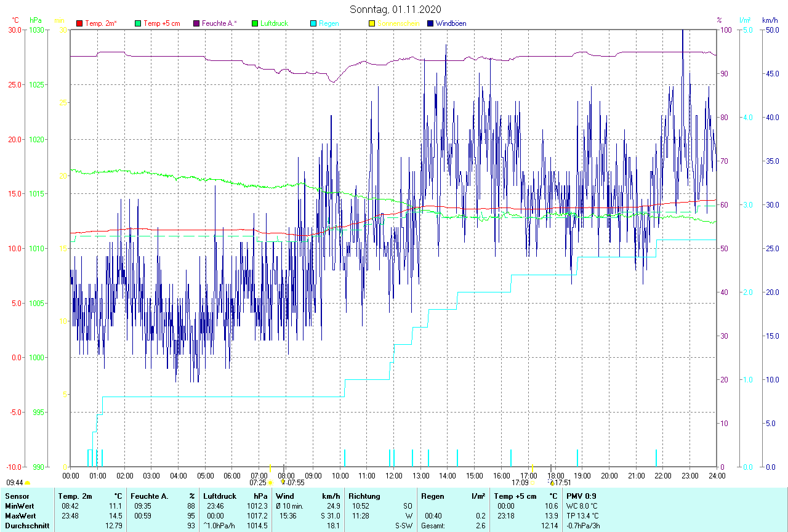Screen dimensions: 788x532
Task: Click the Gesamt: rain total label
Action: pos(433,526)
